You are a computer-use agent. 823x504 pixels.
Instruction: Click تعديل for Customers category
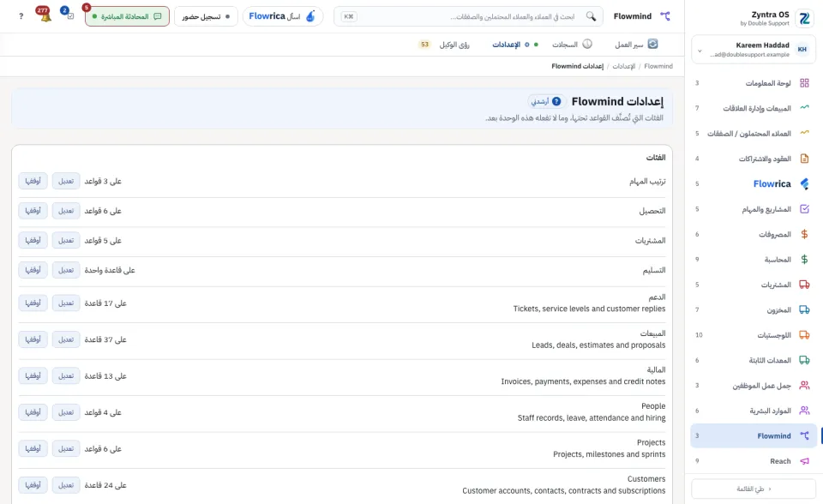click(x=66, y=485)
